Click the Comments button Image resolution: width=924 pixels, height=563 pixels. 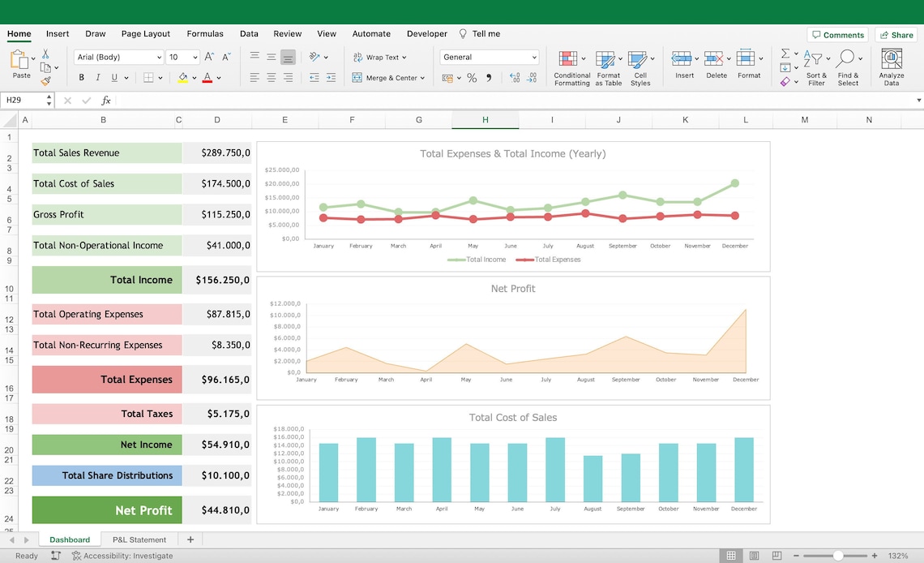(838, 34)
